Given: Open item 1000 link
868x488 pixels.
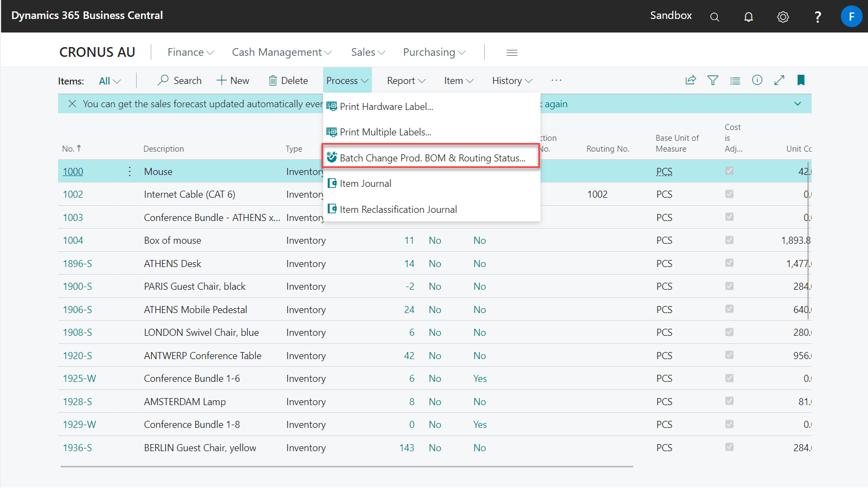Looking at the screenshot, I should point(73,172).
